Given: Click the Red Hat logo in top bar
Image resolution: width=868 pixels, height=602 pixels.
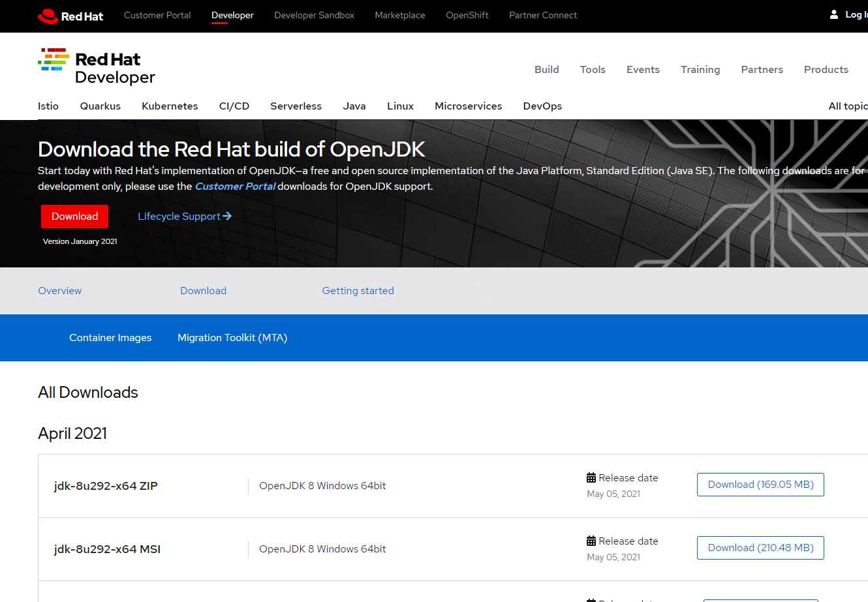Looking at the screenshot, I should click(x=70, y=16).
